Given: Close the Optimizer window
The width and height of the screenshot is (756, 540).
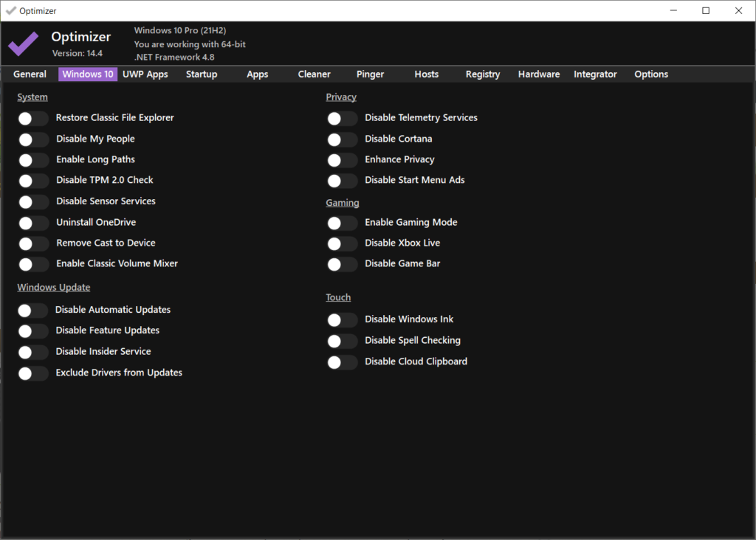Looking at the screenshot, I should pos(738,10).
